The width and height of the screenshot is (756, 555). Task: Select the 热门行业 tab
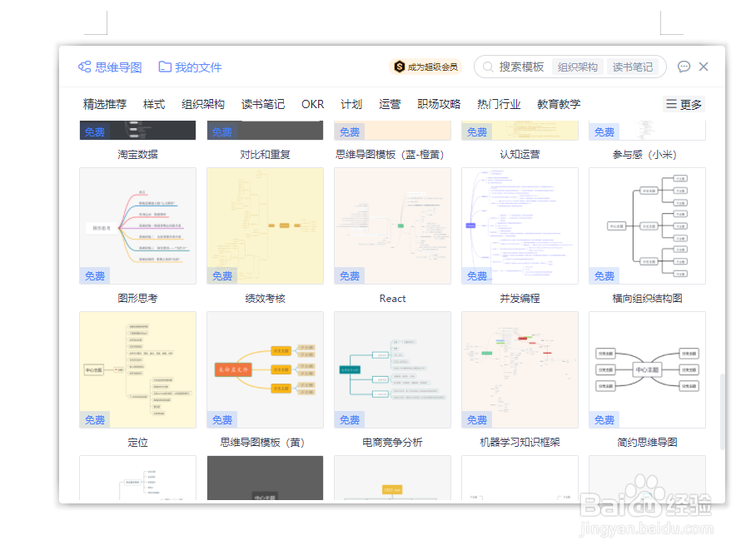coord(499,104)
